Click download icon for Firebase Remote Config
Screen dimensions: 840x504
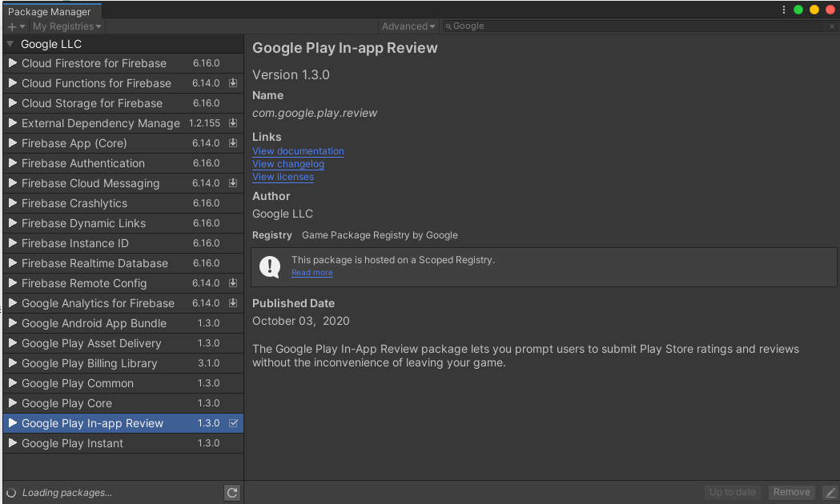coord(233,283)
